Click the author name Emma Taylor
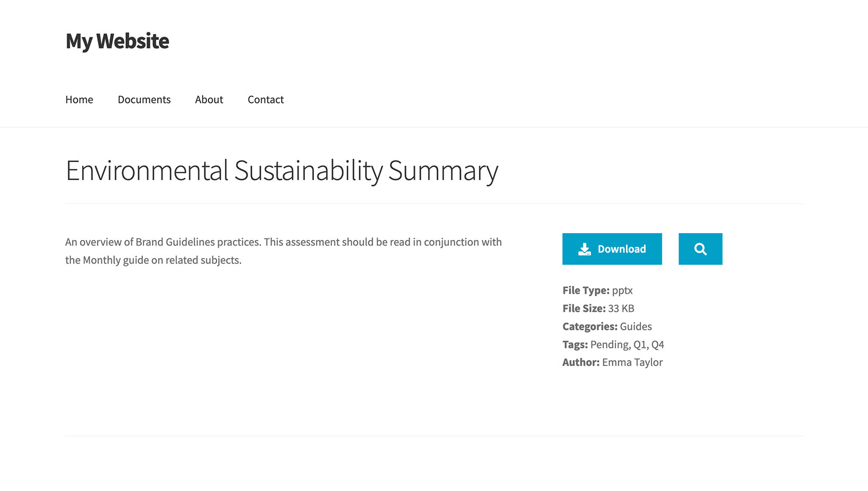 tap(632, 362)
